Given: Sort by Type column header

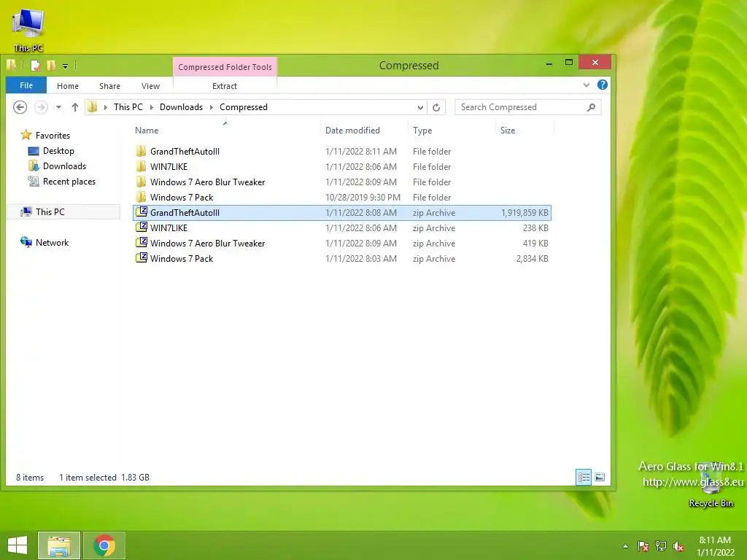Looking at the screenshot, I should pyautogui.click(x=452, y=131).
